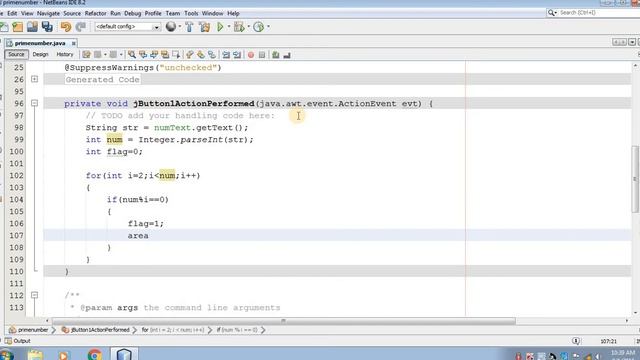Click the Find Selection magnifier icon
This screenshot has width=640, height=360.
point(132,55)
